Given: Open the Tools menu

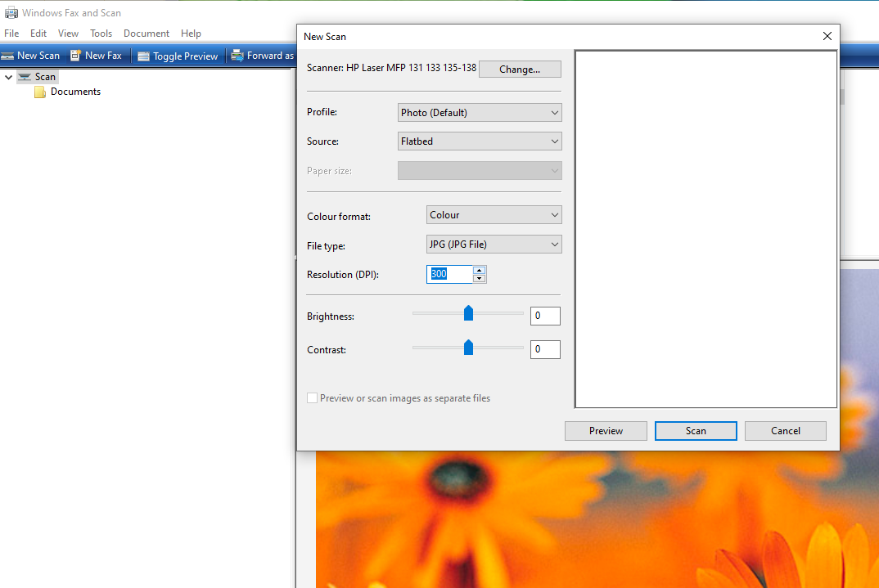Looking at the screenshot, I should click(101, 33).
